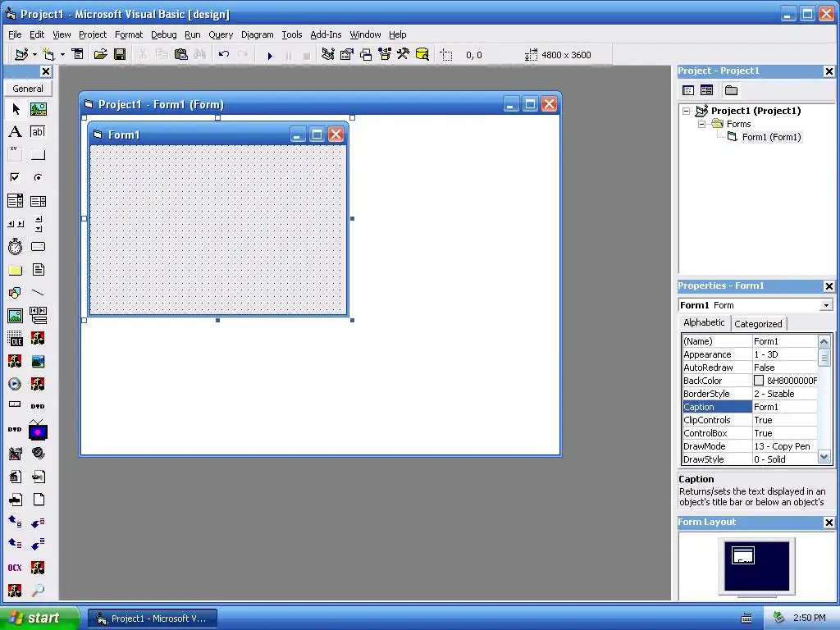The width and height of the screenshot is (840, 630).
Task: Select the Label control tool
Action: coord(16,132)
